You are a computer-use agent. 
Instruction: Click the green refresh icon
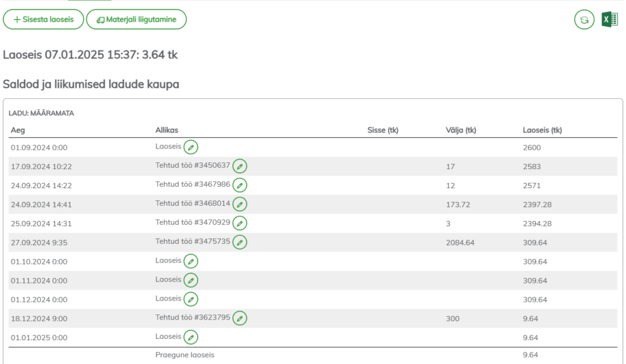[584, 20]
